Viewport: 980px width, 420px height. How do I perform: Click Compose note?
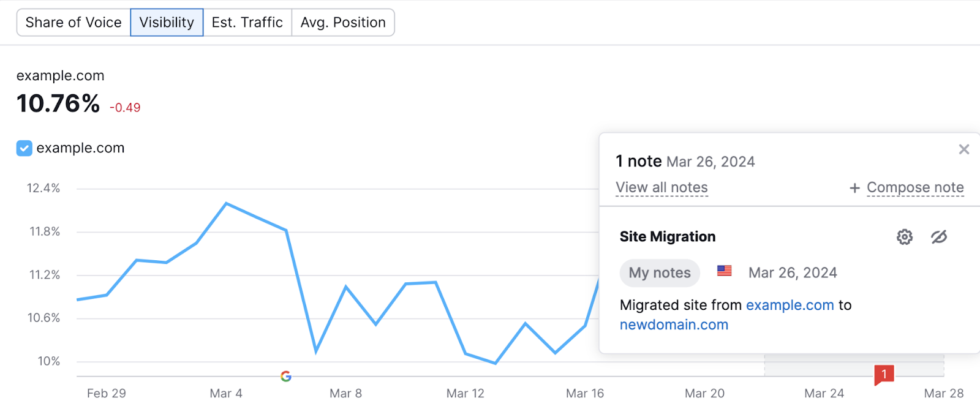(x=914, y=187)
